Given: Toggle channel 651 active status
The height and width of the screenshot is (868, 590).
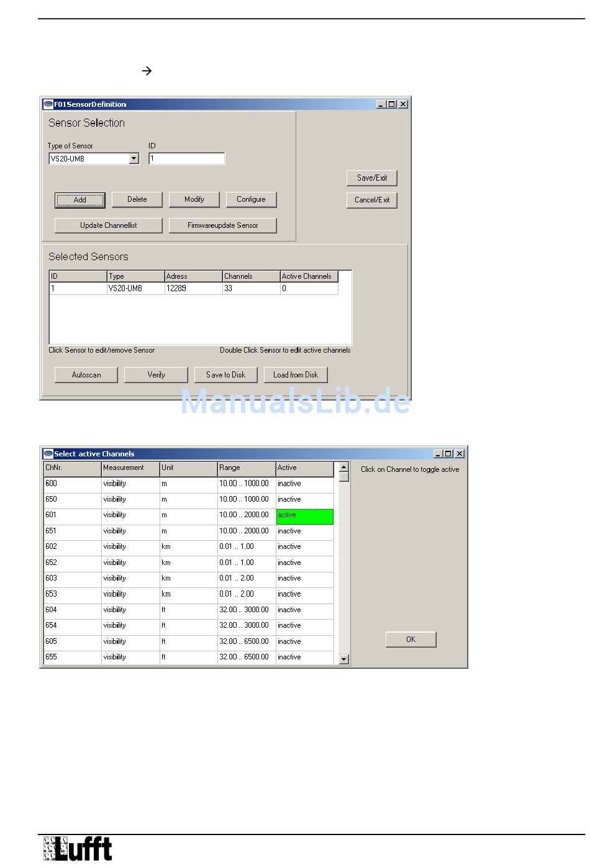Looking at the screenshot, I should pos(304,531).
